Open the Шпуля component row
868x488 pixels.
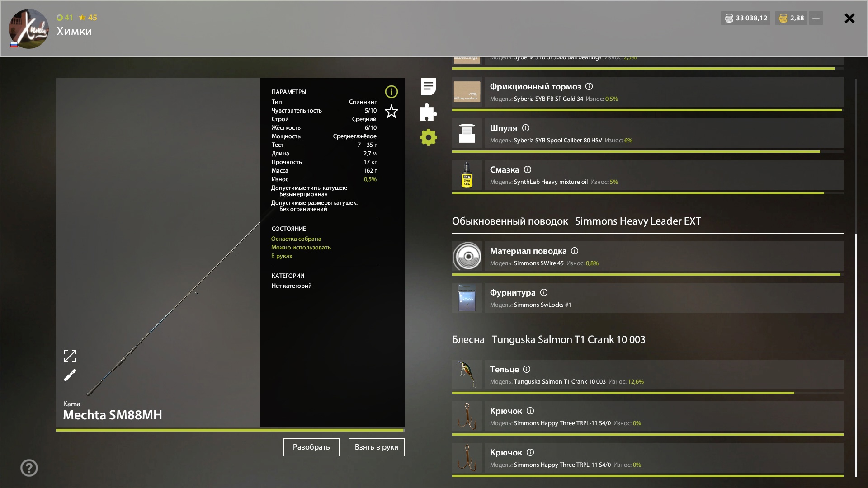[664, 133]
